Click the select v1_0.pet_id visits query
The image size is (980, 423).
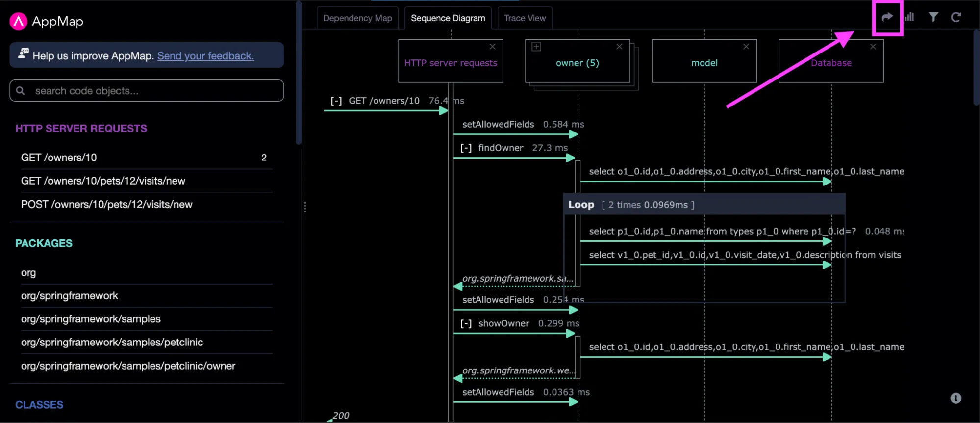pos(745,255)
